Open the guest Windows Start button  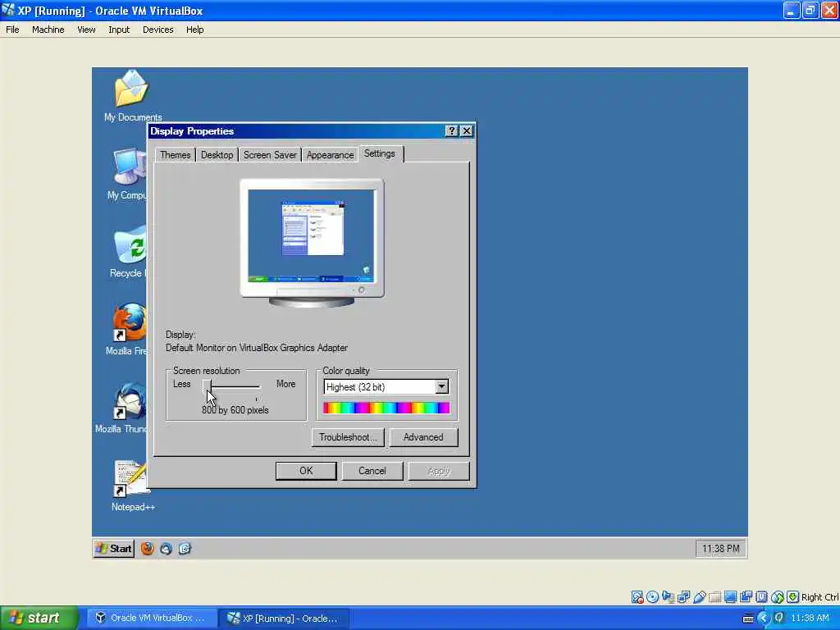click(113, 549)
